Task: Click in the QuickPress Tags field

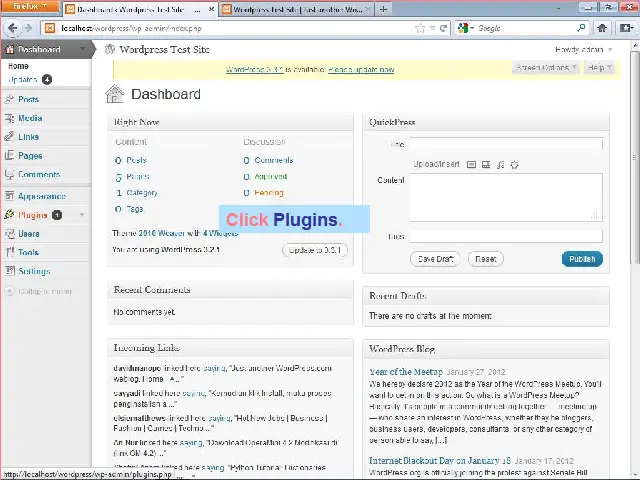Action: click(506, 236)
